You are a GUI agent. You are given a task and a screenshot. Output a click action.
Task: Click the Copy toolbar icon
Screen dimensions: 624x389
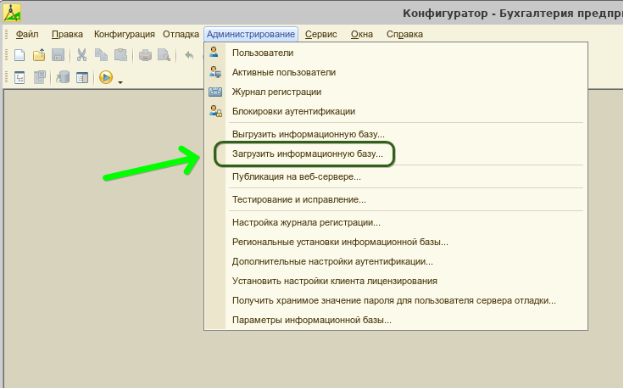coord(101,55)
